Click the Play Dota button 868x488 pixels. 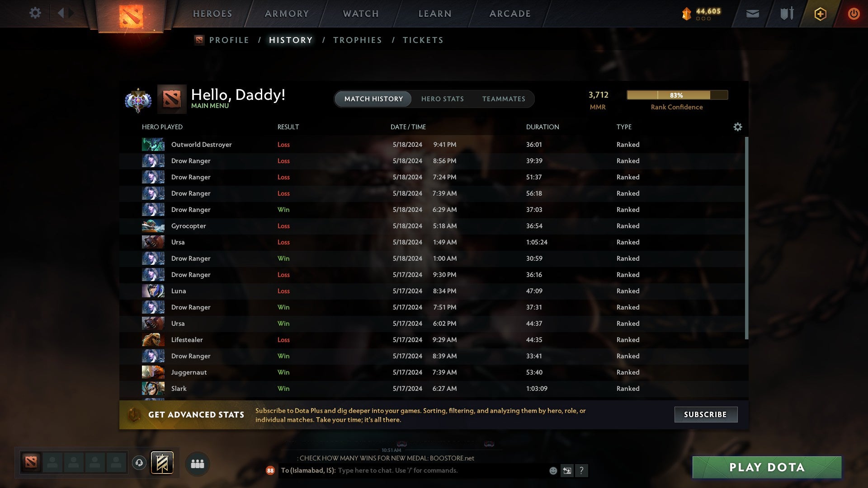click(767, 467)
